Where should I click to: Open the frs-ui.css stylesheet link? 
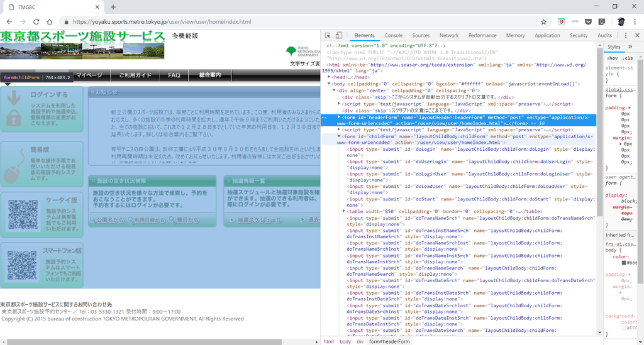[x=619, y=244]
